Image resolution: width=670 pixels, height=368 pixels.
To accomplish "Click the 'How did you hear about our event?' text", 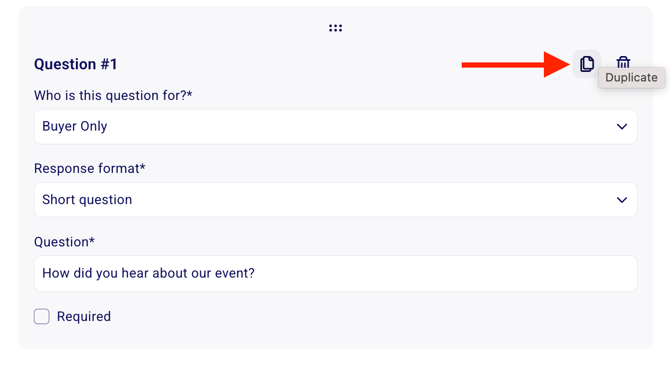I will (x=148, y=273).
